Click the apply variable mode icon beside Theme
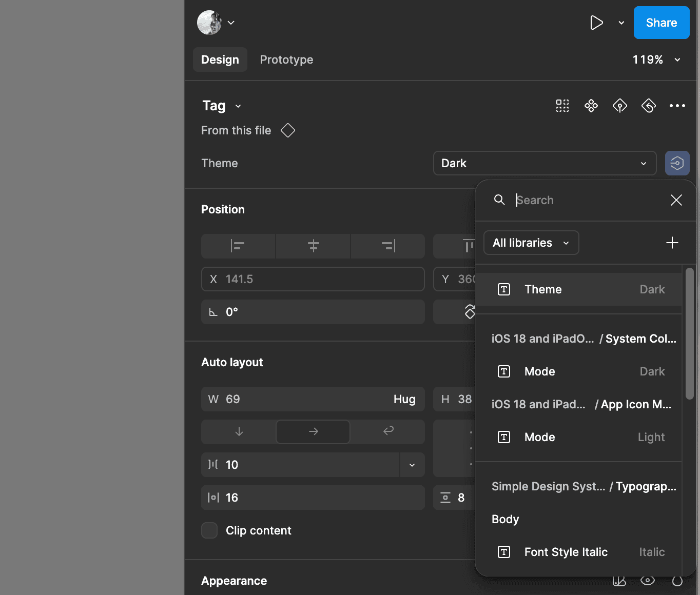The image size is (700, 595). tap(677, 163)
